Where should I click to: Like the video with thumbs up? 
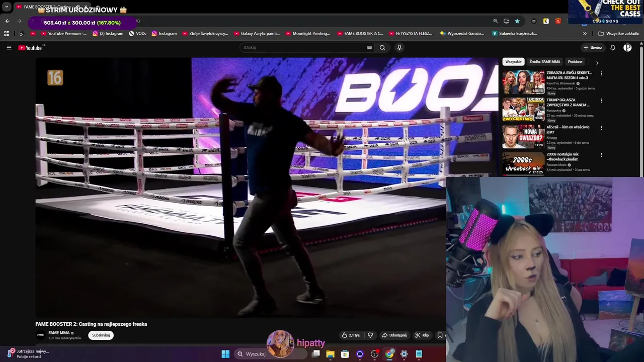351,335
